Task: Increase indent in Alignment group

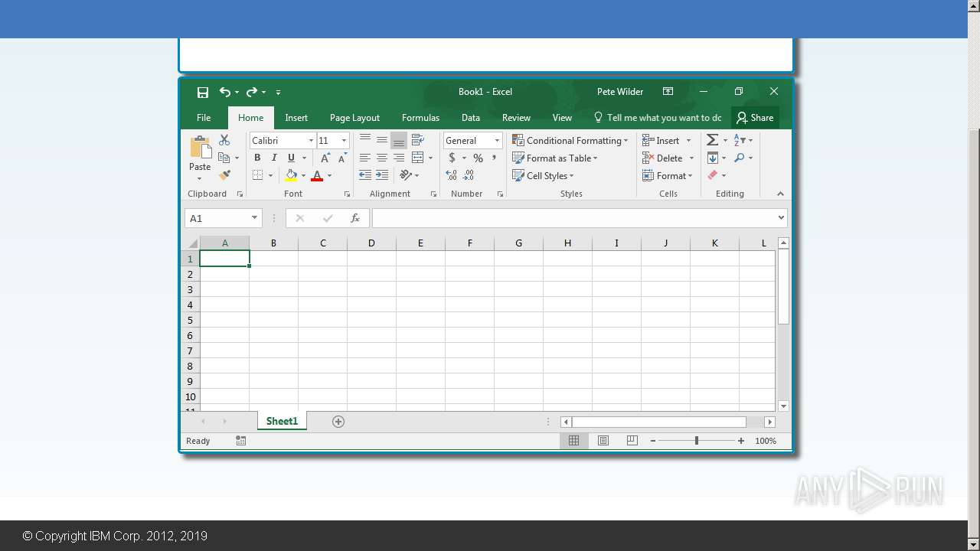Action: [x=382, y=175]
